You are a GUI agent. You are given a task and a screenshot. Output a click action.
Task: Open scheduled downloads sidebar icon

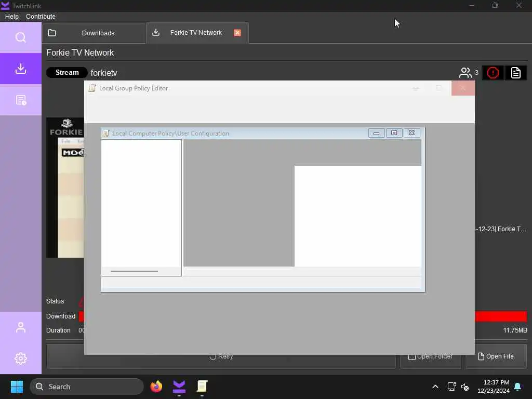(21, 100)
